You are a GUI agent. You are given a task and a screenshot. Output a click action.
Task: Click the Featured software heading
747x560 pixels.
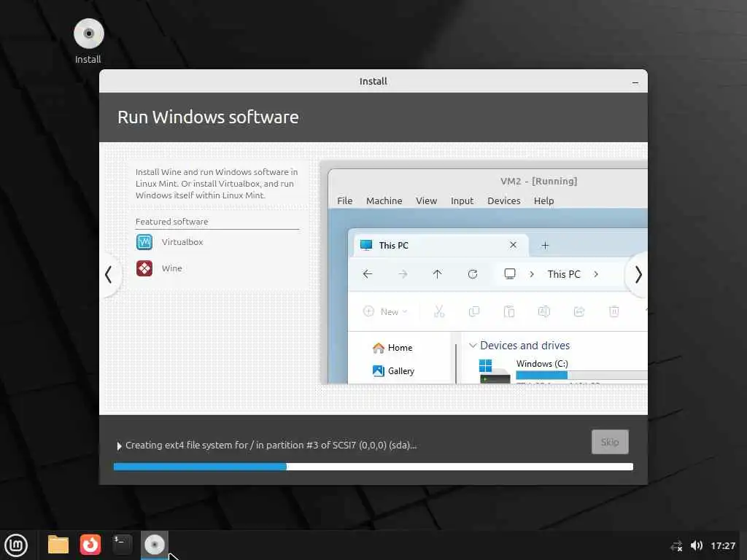point(171,222)
